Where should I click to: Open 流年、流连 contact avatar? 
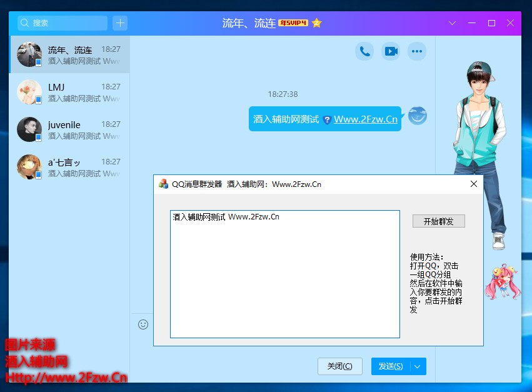pyautogui.click(x=29, y=54)
